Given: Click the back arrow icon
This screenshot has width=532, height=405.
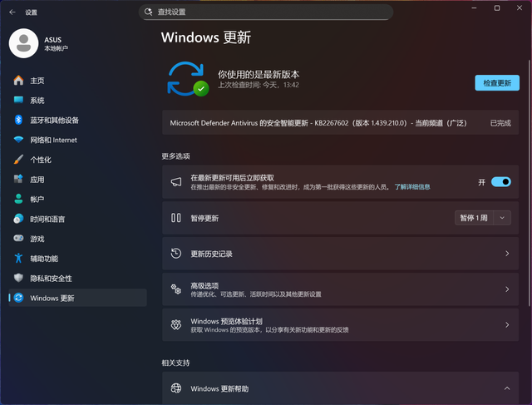Looking at the screenshot, I should click(12, 12).
